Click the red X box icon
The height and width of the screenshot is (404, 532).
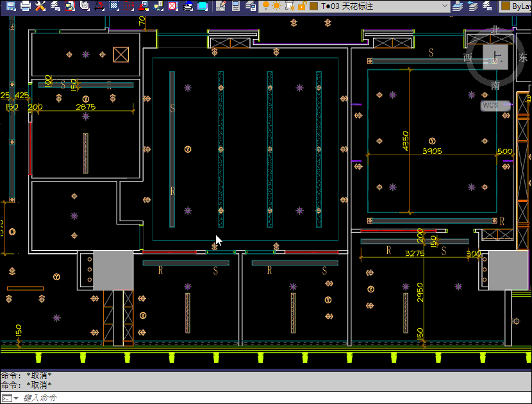pos(173,6)
